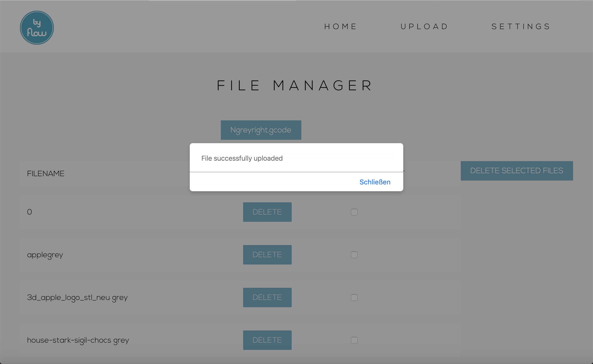This screenshot has width=593, height=364.
Task: Open the HOME navigation item
Action: 340,26
